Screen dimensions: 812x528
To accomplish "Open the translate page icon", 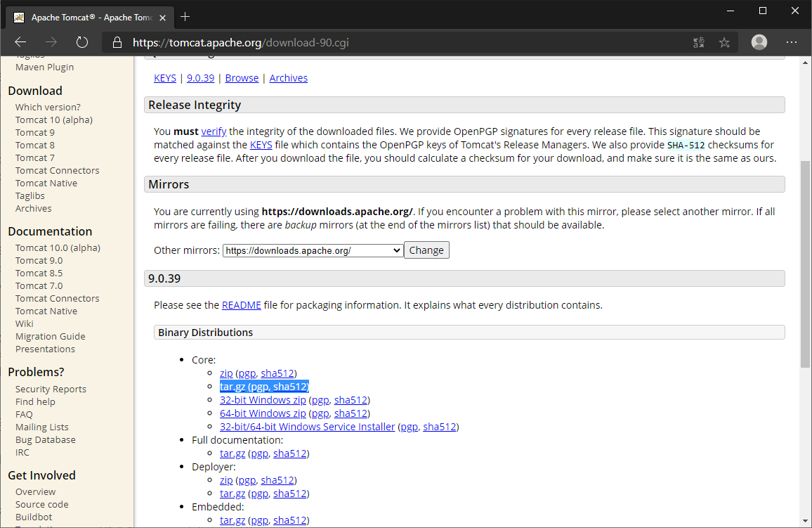I will pyautogui.click(x=699, y=42).
